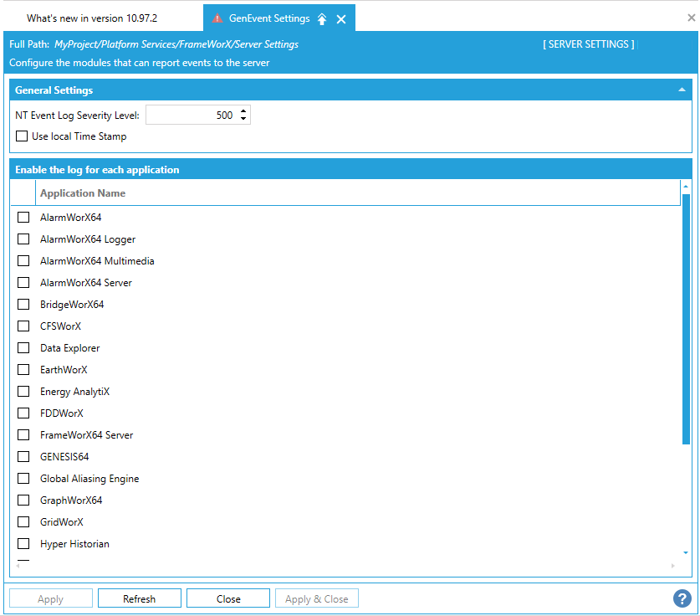This screenshot has height=616, width=700.
Task: Enable Use local Time Stamp checkbox
Action: (x=22, y=136)
